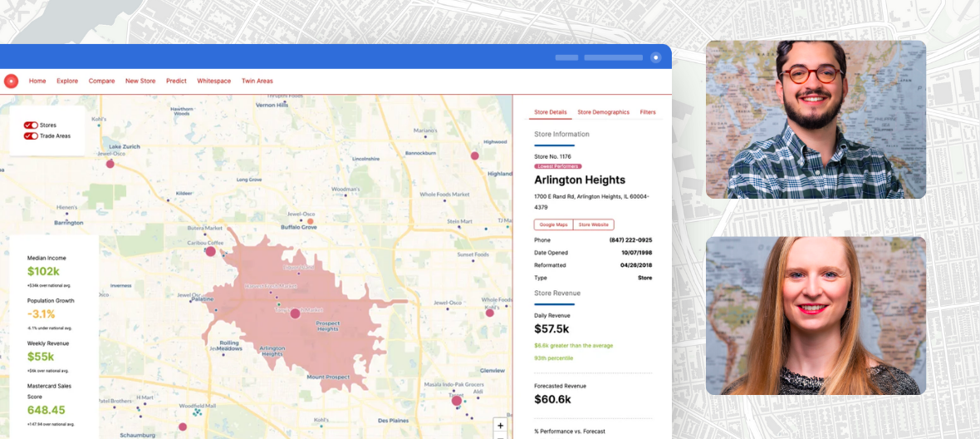The height and width of the screenshot is (439, 980).
Task: Switch to the Store Details tab
Action: pyautogui.click(x=551, y=112)
